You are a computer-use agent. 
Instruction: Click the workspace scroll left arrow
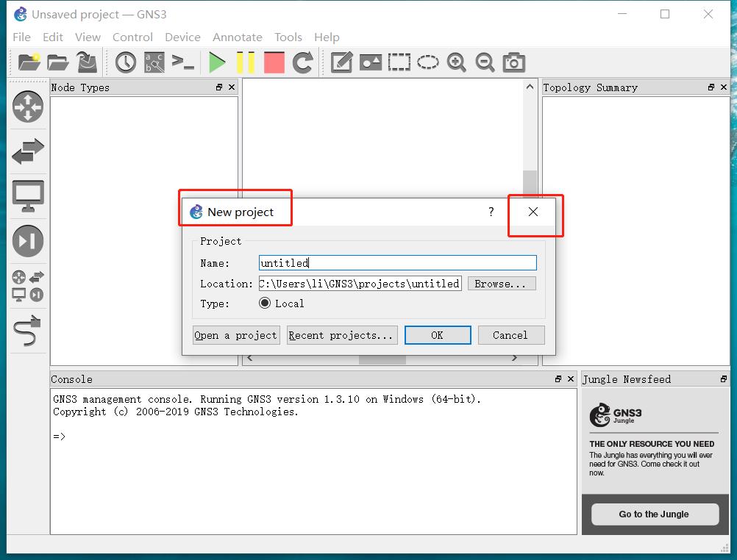tap(249, 359)
